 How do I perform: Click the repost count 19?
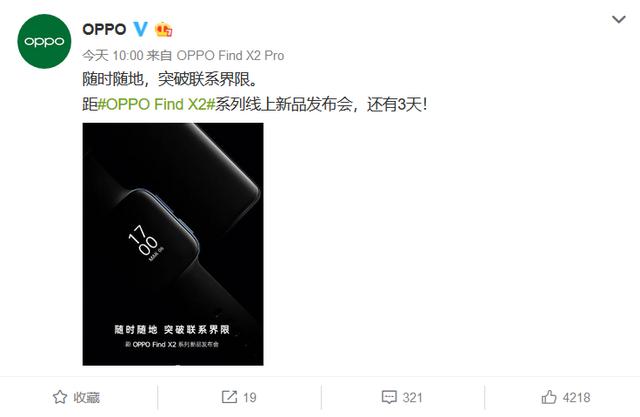250,397
